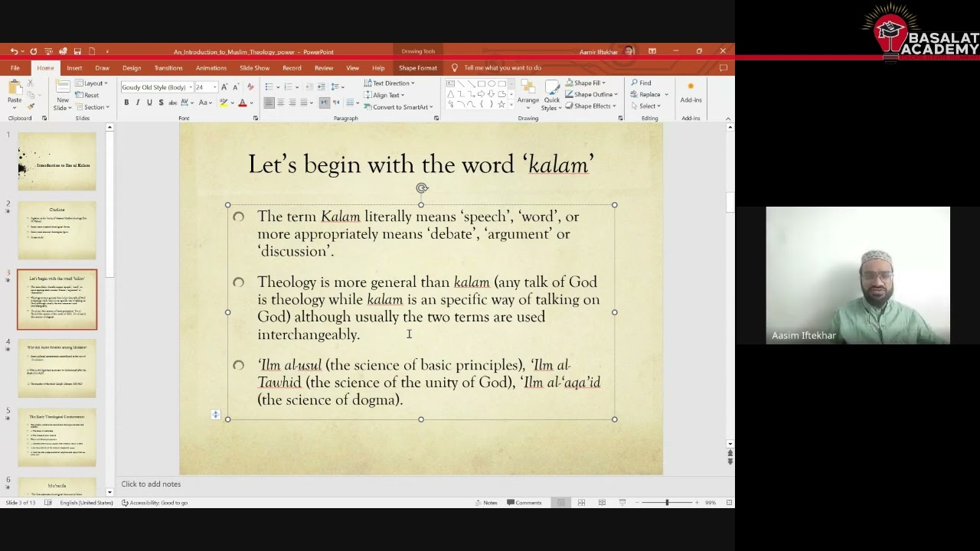Image resolution: width=980 pixels, height=551 pixels.
Task: Switch to Reading View icon in status bar
Action: pyautogui.click(x=602, y=503)
